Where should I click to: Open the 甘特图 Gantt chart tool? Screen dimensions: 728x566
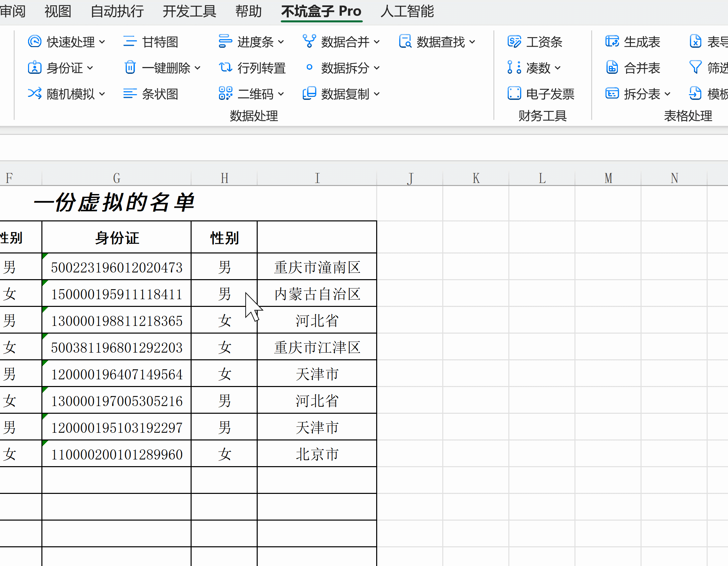click(151, 42)
